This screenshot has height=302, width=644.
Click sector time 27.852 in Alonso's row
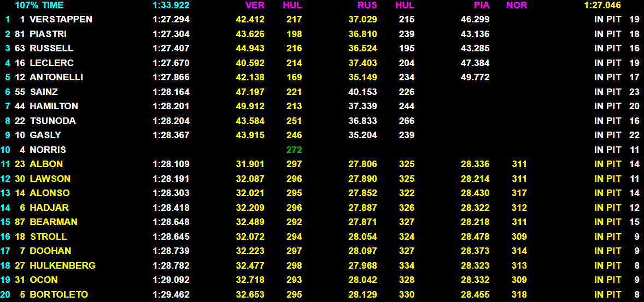(362, 193)
